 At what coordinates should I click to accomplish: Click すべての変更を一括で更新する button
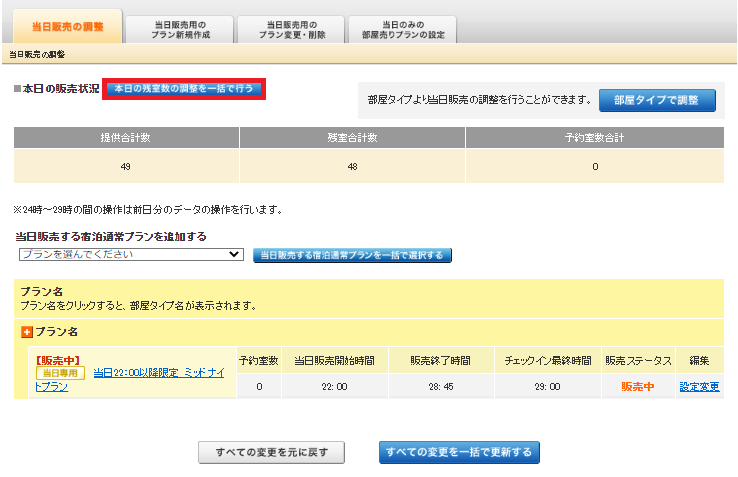[460, 452]
